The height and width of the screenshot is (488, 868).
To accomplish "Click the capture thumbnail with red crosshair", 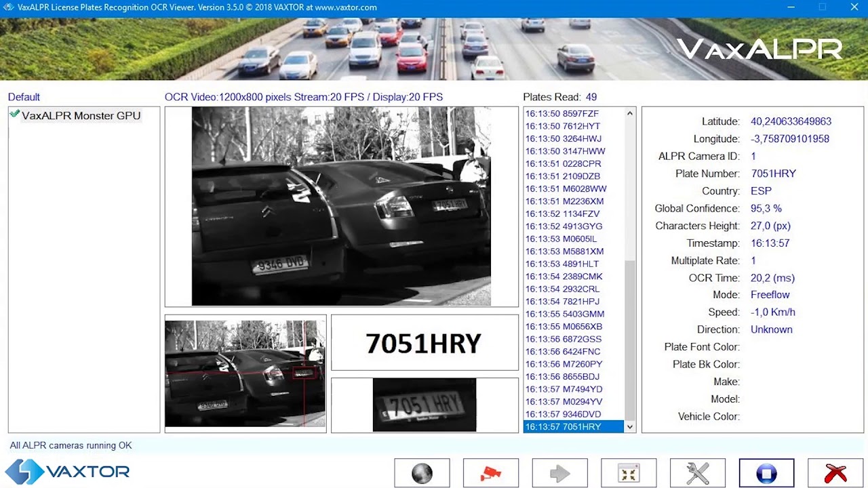I will [x=245, y=373].
